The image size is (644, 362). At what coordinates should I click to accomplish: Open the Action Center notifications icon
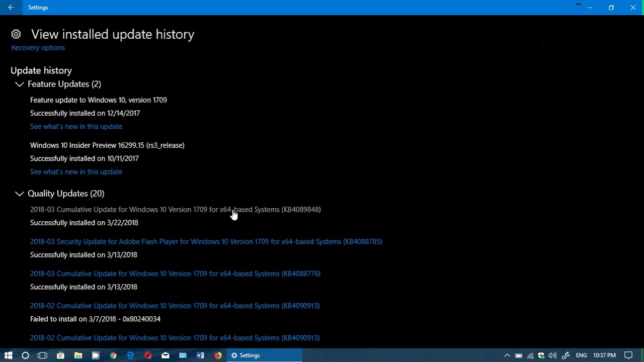pos(628,355)
